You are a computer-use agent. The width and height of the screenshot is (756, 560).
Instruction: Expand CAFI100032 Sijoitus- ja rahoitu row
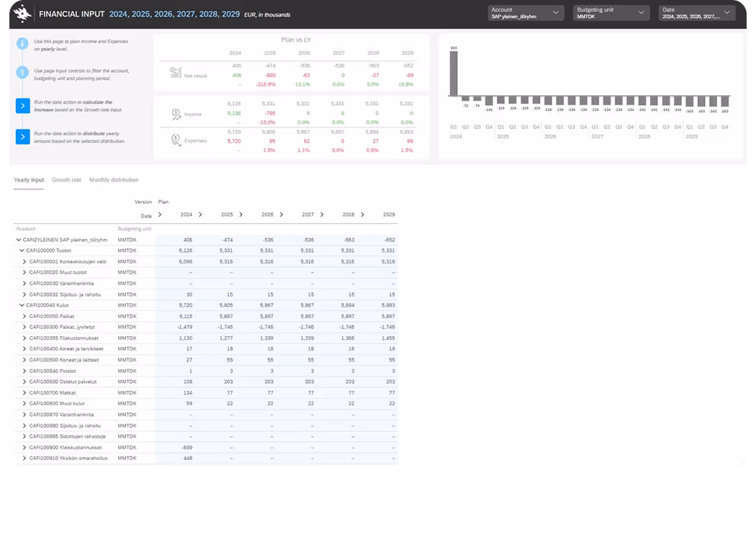click(24, 294)
